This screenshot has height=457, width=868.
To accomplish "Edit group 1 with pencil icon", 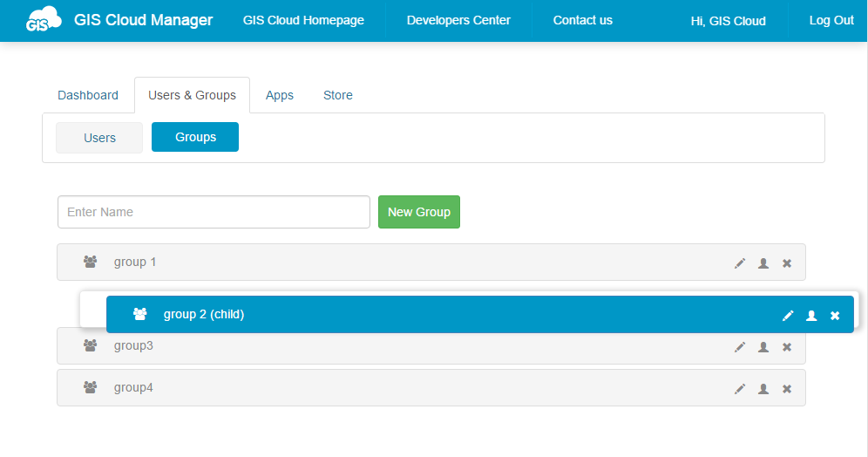I will click(x=740, y=263).
